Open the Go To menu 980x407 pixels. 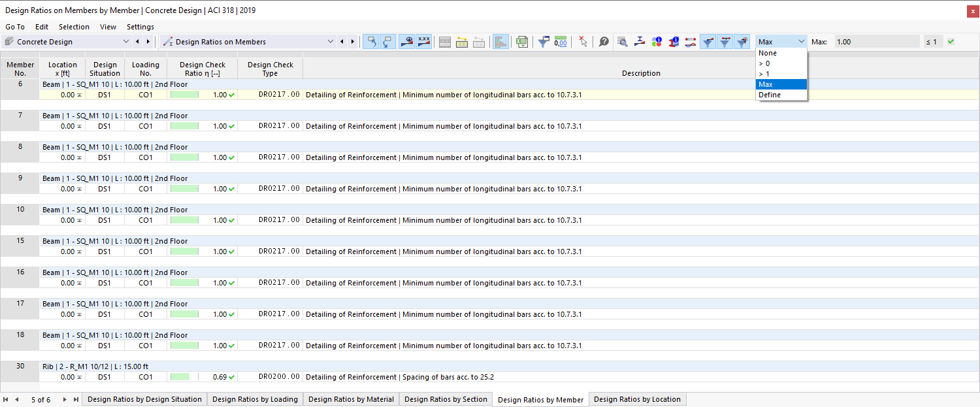coord(15,27)
